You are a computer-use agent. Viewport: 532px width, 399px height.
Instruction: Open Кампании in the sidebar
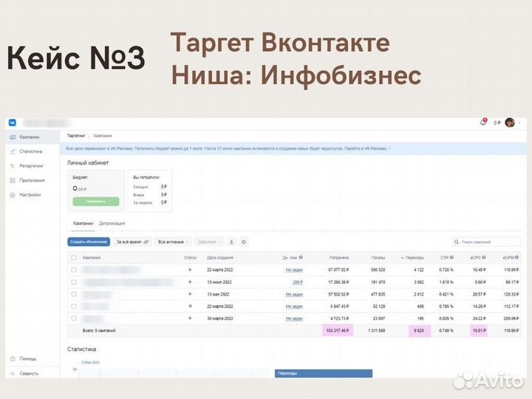[x=33, y=137]
